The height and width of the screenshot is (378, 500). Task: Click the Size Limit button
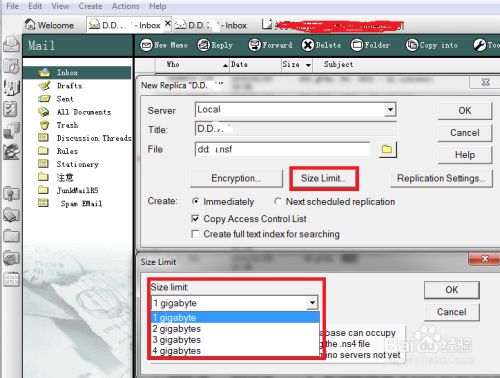pos(323,178)
